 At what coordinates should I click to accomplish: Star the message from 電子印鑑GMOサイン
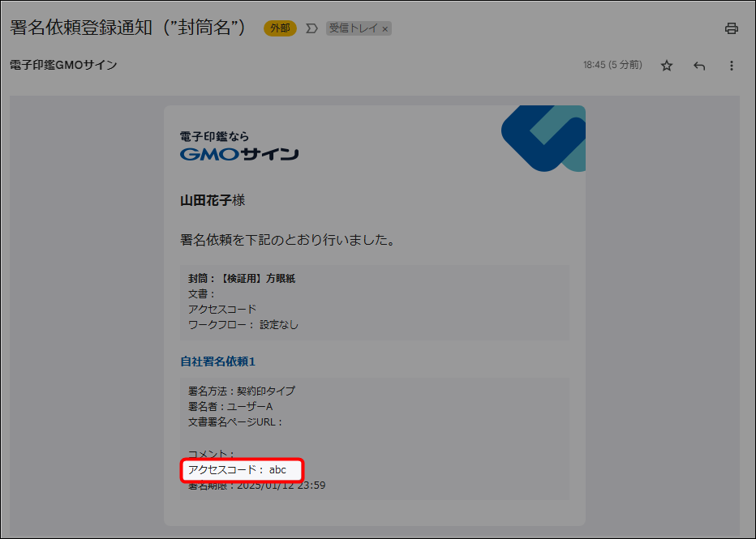click(x=666, y=66)
